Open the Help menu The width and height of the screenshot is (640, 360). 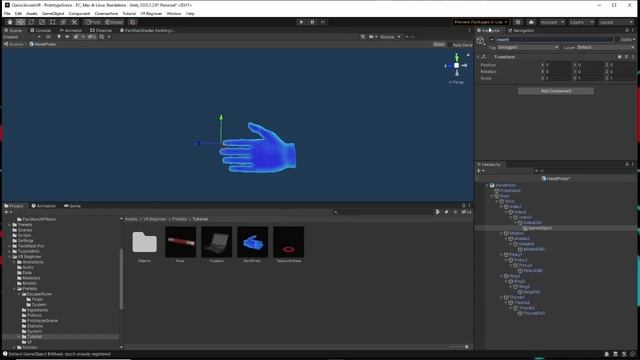(x=190, y=13)
